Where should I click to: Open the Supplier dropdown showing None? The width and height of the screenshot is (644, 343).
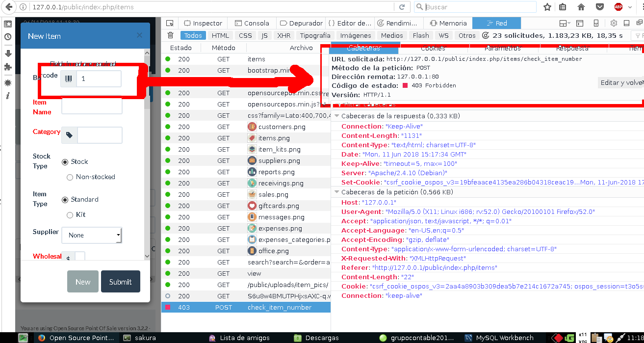pyautogui.click(x=91, y=235)
